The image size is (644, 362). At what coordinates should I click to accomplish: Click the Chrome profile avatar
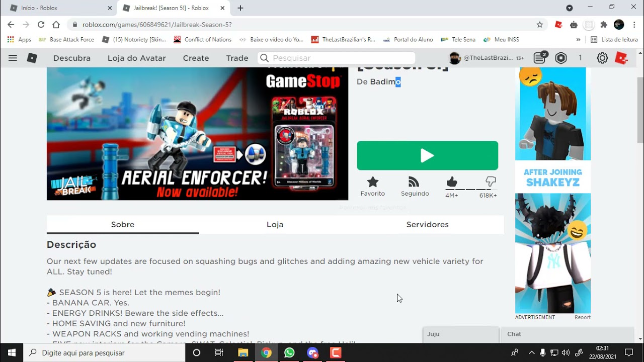[x=619, y=24]
